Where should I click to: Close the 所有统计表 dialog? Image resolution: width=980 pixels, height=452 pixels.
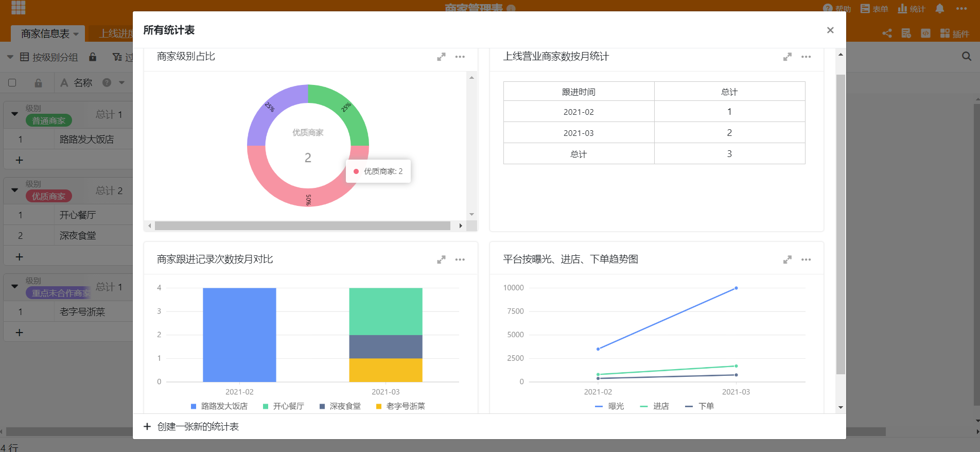[830, 30]
